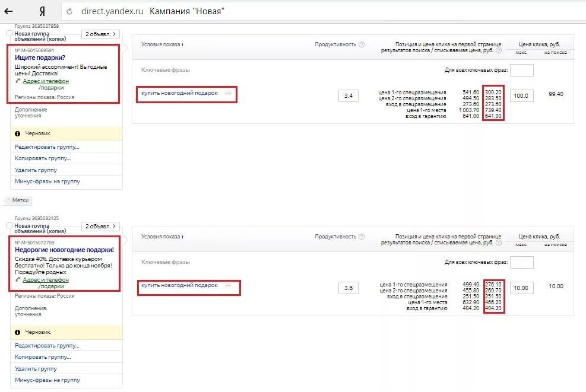This screenshot has height=392, width=586.
Task: Choose 'Копировать группу...' for group 3035027858
Action: coord(43,158)
